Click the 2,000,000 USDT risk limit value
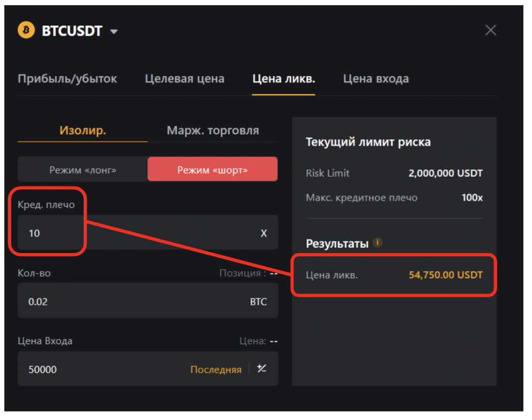 445,173
